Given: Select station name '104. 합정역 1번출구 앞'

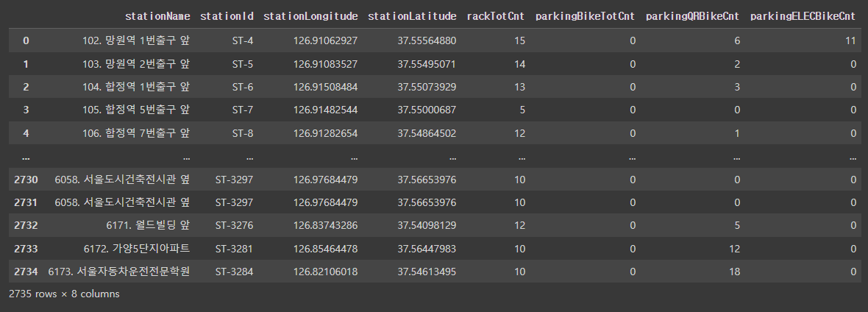Looking at the screenshot, I should pos(135,87).
